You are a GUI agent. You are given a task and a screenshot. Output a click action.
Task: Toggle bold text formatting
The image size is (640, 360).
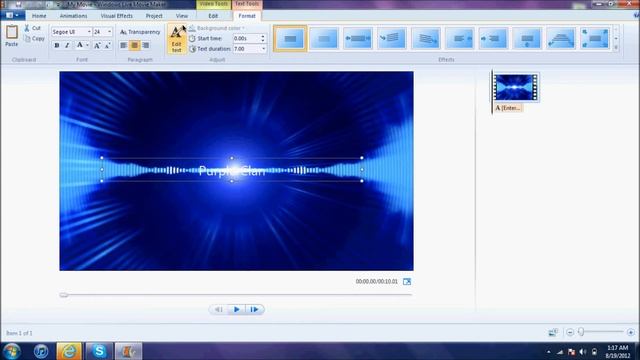[x=57, y=45]
